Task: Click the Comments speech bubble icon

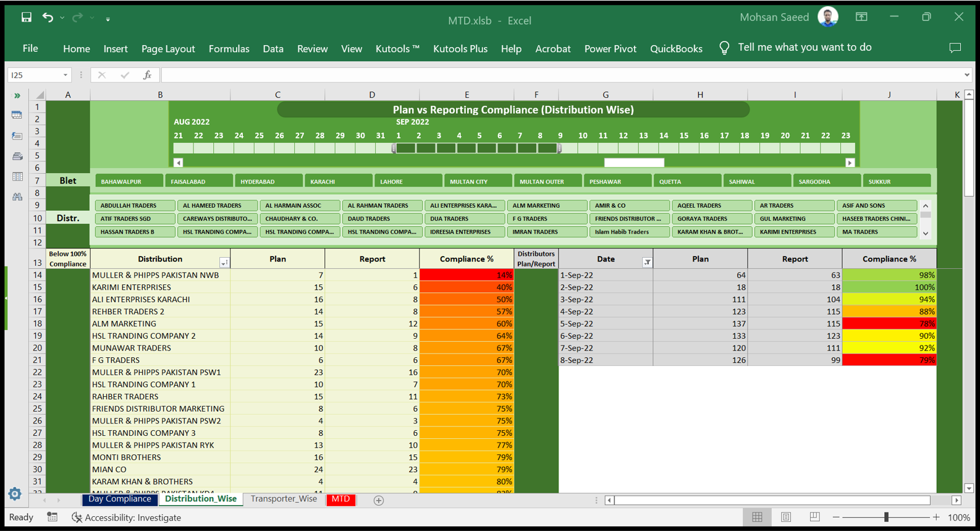Action: [955, 48]
